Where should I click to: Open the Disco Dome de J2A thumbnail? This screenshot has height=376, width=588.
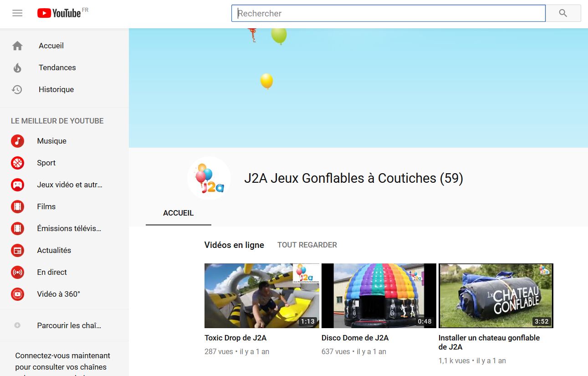[379, 296]
